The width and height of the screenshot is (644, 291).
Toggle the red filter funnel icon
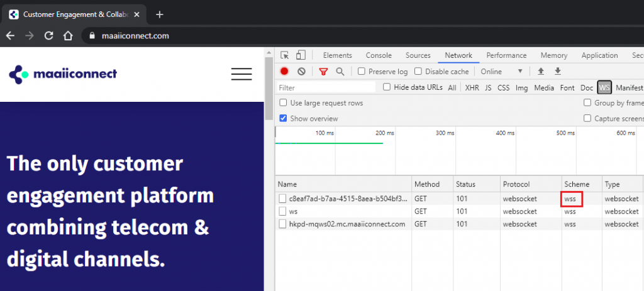tap(324, 72)
